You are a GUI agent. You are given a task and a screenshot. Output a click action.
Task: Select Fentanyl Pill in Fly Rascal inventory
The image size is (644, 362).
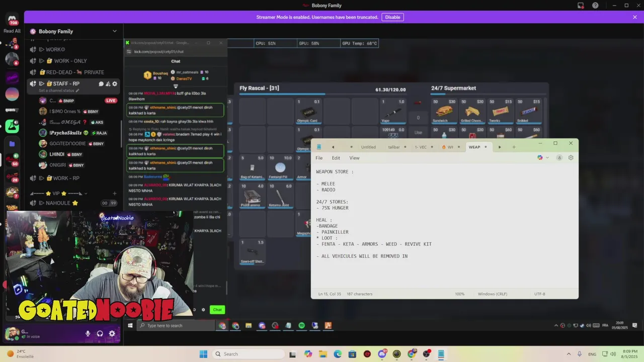tap(280, 167)
